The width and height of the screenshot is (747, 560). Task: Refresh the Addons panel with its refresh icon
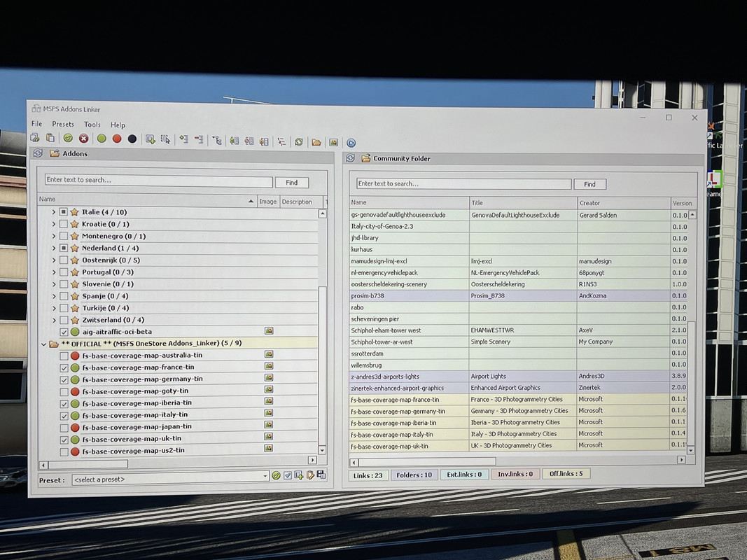(38, 153)
